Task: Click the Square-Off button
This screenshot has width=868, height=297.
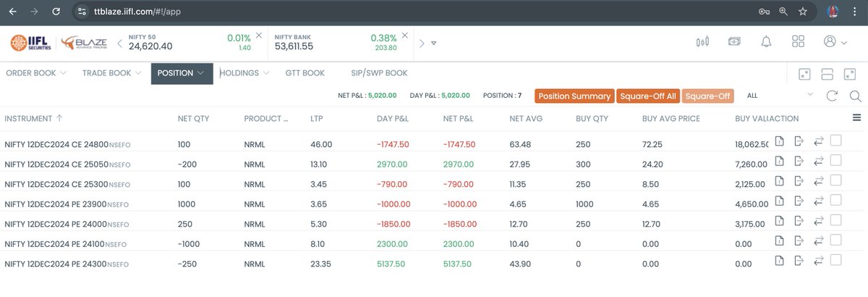Action: tap(707, 96)
